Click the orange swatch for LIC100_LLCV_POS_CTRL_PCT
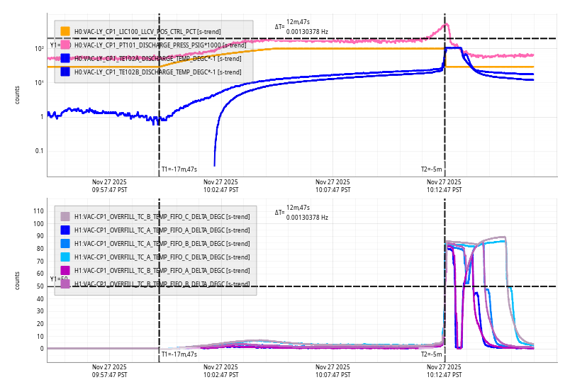 pyautogui.click(x=65, y=31)
